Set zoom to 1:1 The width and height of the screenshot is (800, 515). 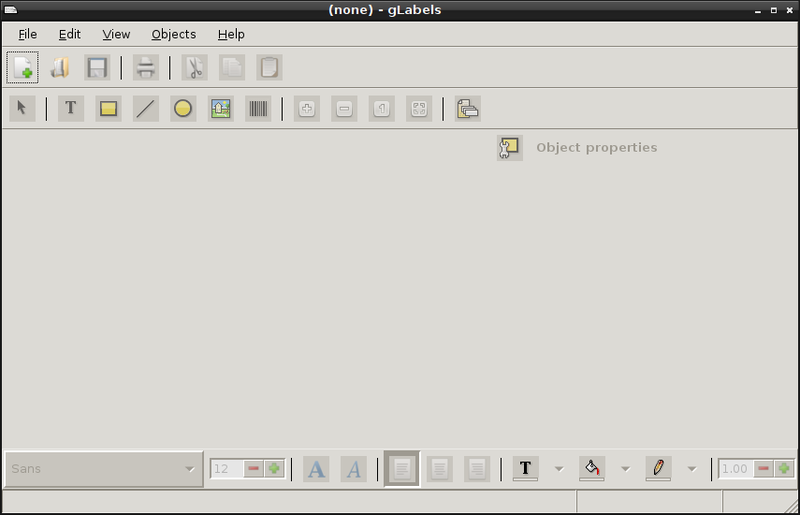[382, 108]
